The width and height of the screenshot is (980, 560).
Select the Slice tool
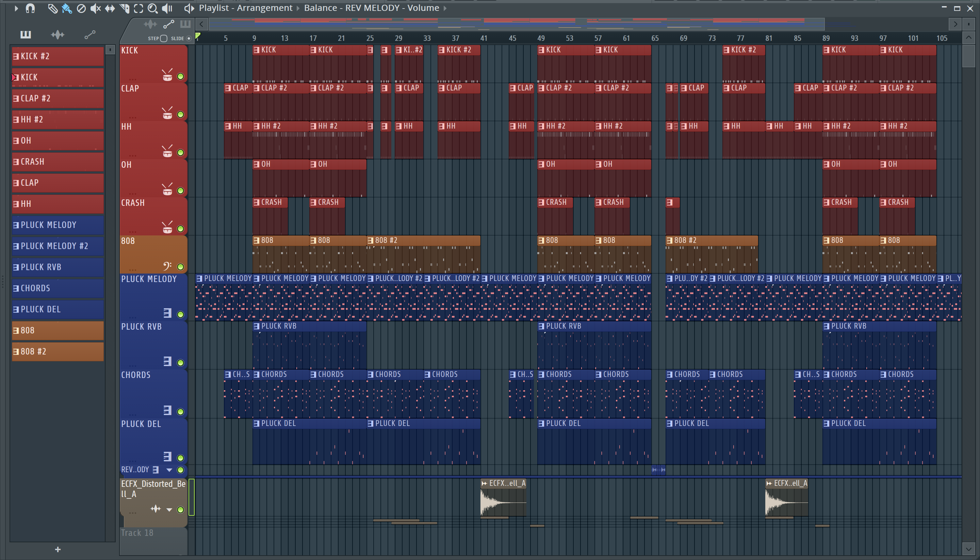click(124, 8)
